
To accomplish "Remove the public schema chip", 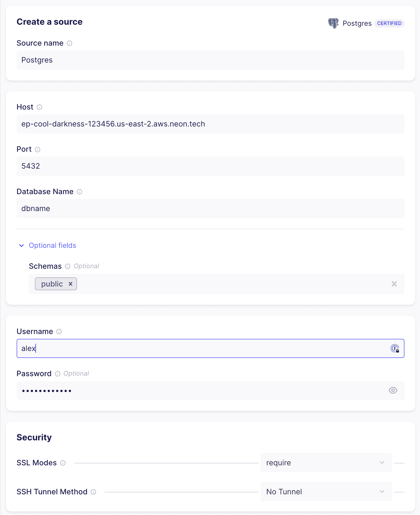I will (x=71, y=284).
